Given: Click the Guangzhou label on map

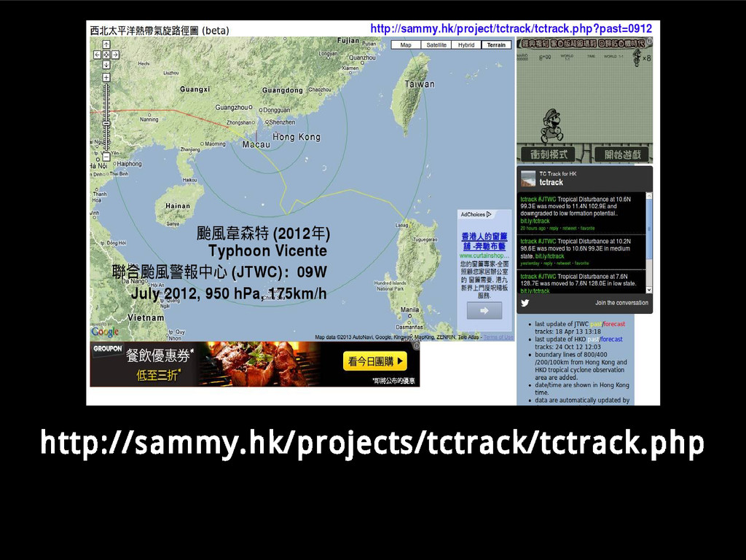Looking at the screenshot, I should click(x=231, y=108).
